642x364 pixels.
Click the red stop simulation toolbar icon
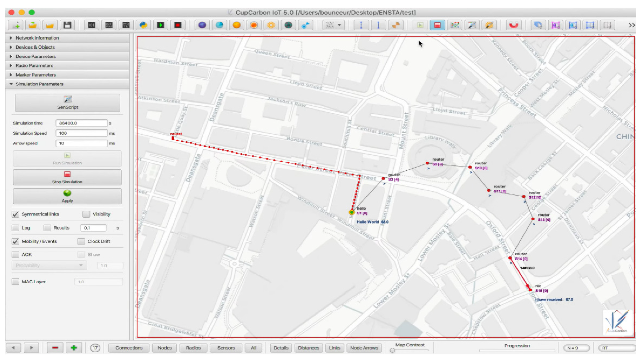point(437,25)
